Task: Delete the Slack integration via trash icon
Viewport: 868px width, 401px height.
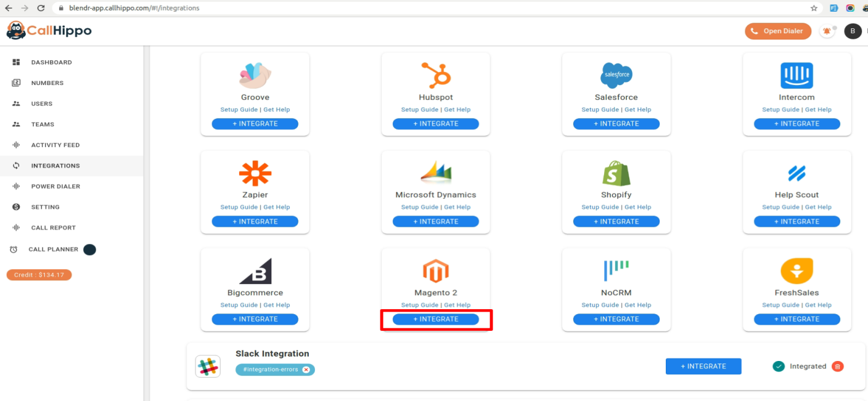Action: point(837,367)
